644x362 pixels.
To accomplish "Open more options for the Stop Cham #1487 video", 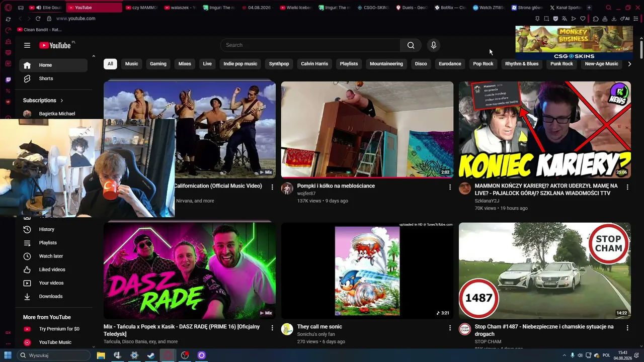I will (x=627, y=328).
